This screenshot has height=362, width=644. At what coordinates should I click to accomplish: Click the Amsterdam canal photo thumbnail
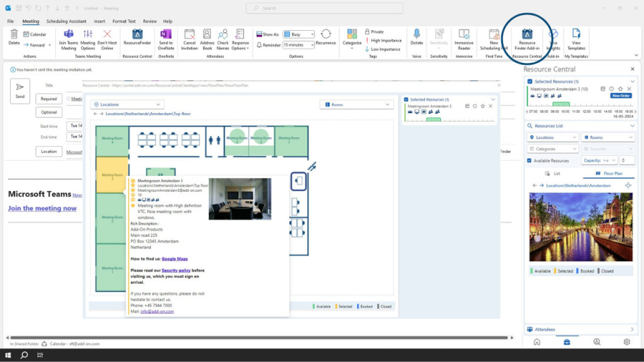(x=580, y=227)
